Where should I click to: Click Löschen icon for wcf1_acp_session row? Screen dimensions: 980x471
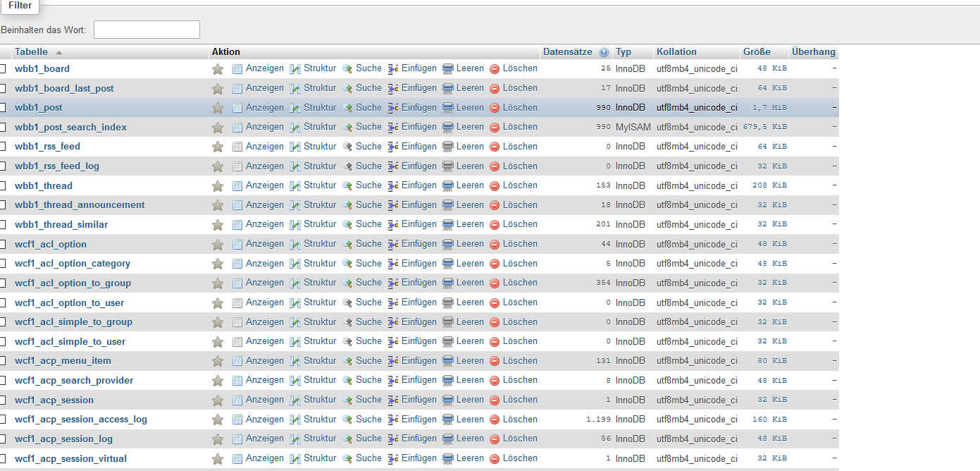point(495,400)
